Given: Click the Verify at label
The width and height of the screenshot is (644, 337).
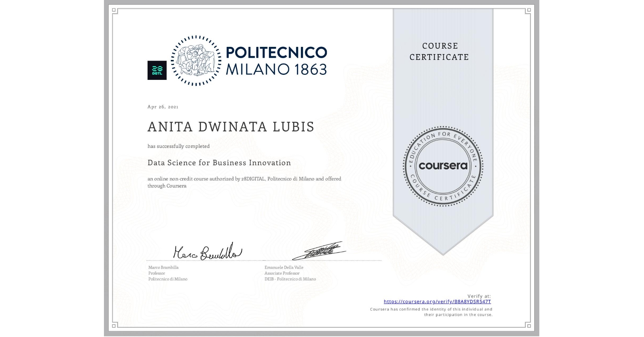Looking at the screenshot, I should tap(479, 296).
